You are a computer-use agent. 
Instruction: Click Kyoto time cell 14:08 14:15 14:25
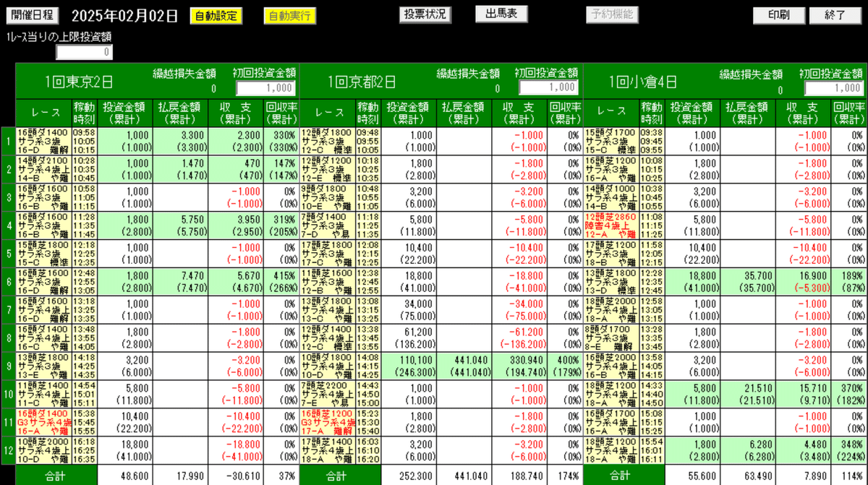(x=367, y=366)
